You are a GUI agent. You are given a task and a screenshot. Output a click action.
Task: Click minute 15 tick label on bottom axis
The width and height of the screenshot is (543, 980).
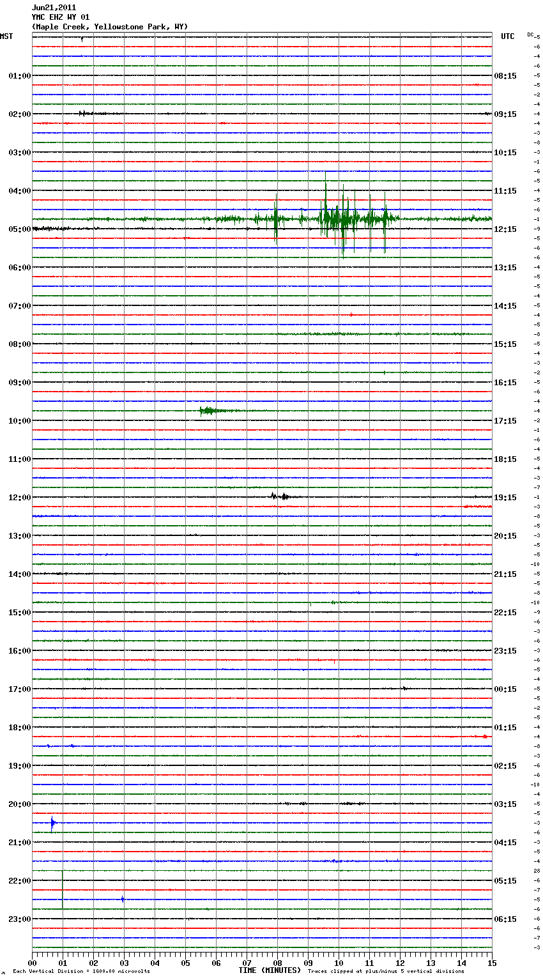tap(491, 963)
